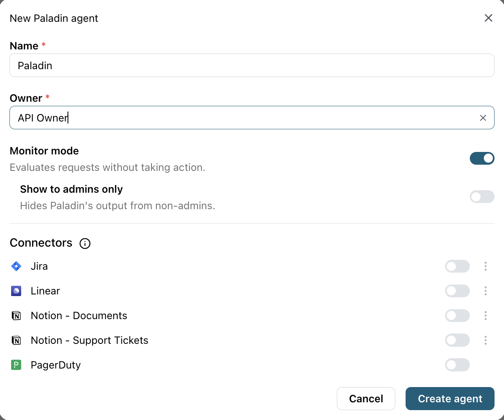Screen dimensions: 504x420
Task: Click the Owner combo box field
Action: [252, 118]
